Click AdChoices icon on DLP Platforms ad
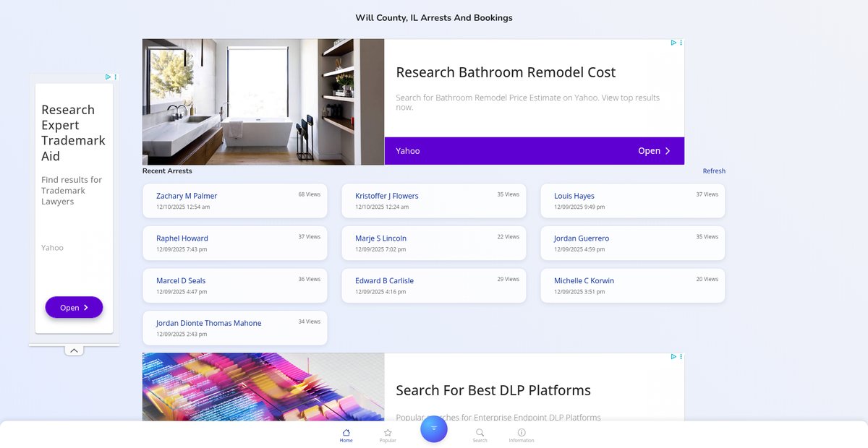 coord(673,357)
